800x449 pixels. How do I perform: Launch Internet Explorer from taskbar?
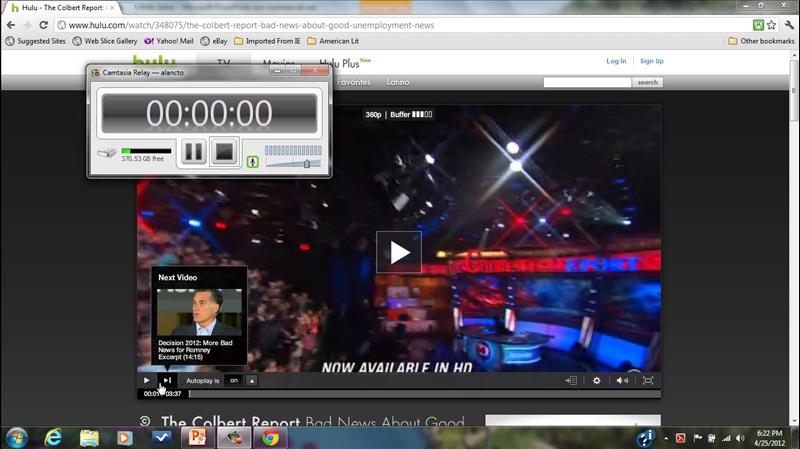[x=53, y=438]
